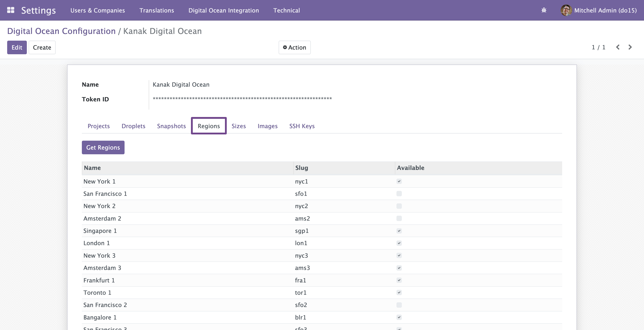Switch to the Images tab

(x=267, y=126)
